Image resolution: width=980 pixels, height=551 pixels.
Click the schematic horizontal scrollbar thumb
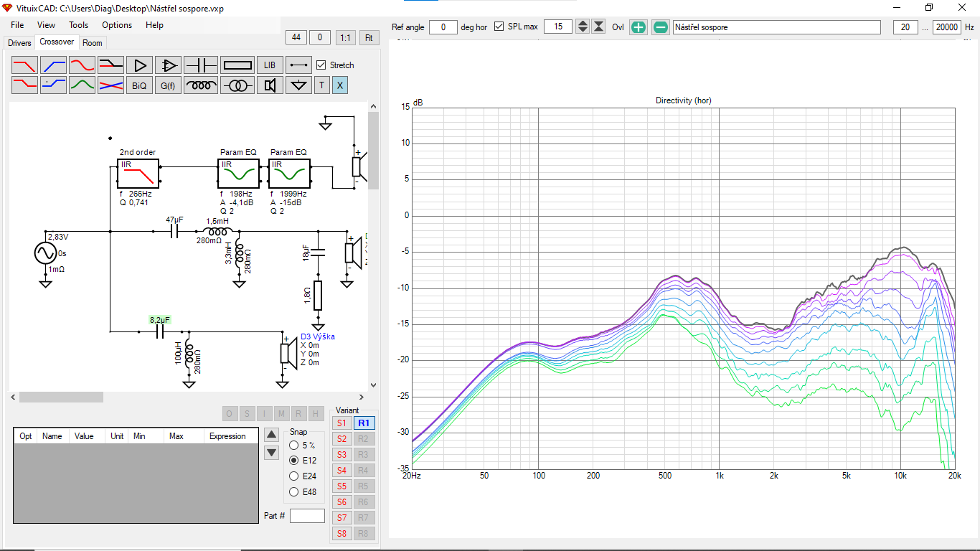(x=61, y=397)
